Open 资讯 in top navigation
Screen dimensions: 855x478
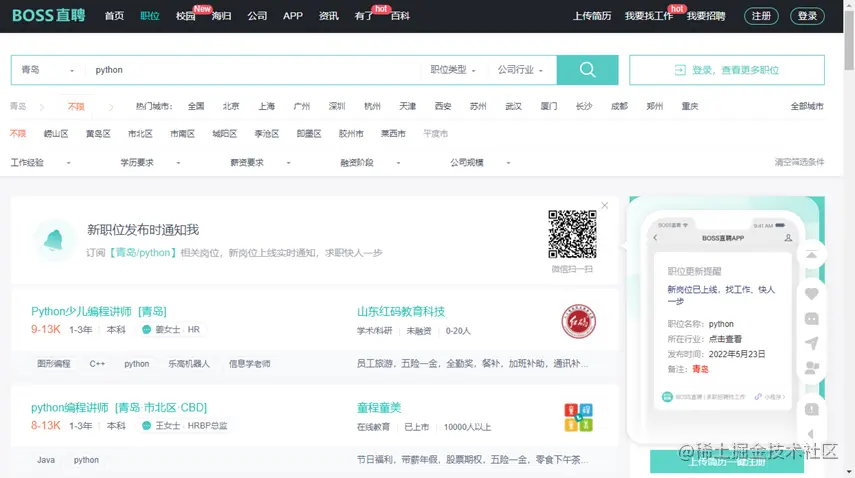click(x=328, y=16)
